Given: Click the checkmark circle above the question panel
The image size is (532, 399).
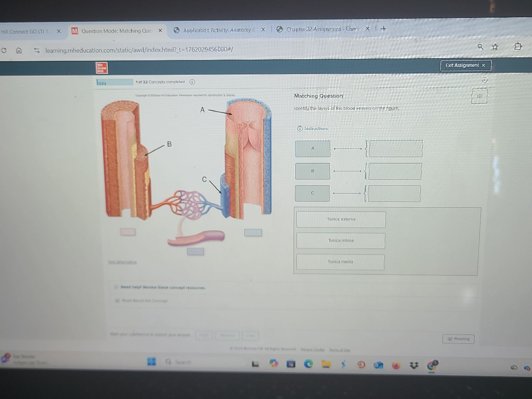Looking at the screenshot, I should point(485,80).
